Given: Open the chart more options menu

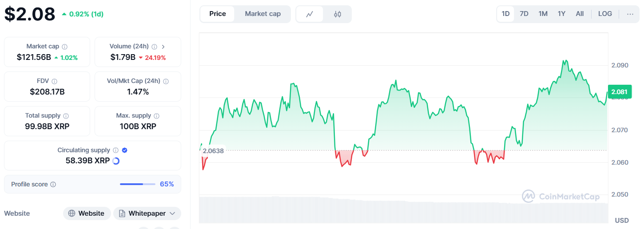Looking at the screenshot, I should pyautogui.click(x=630, y=14).
